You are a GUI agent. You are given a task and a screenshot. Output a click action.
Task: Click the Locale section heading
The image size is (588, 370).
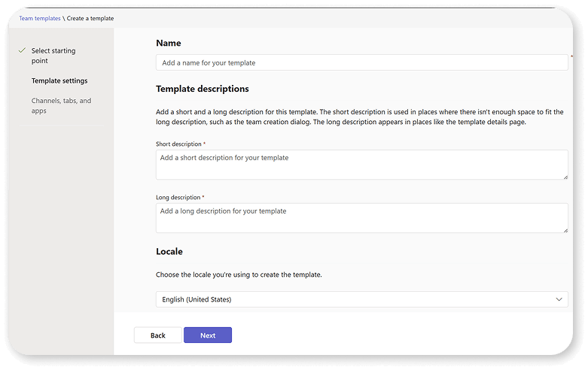[x=169, y=251]
